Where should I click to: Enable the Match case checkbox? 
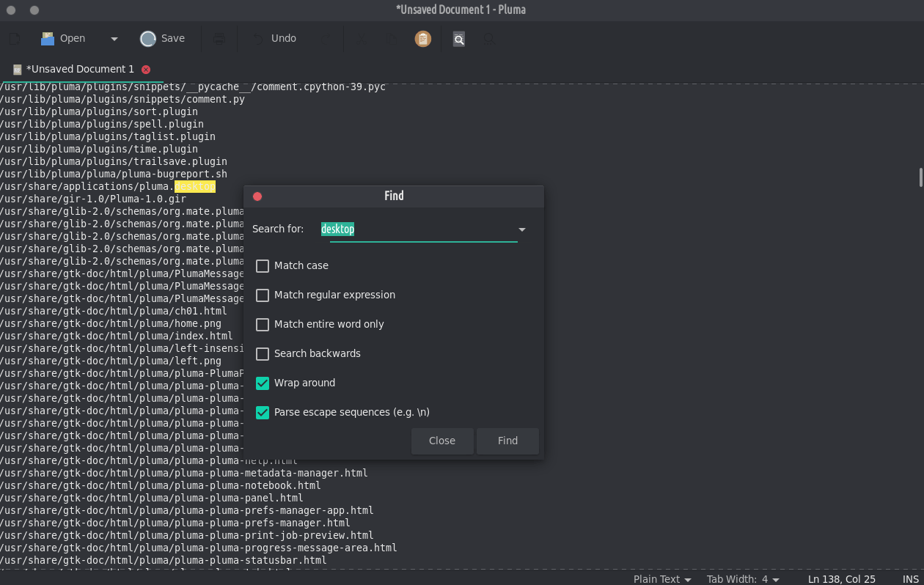[263, 266]
